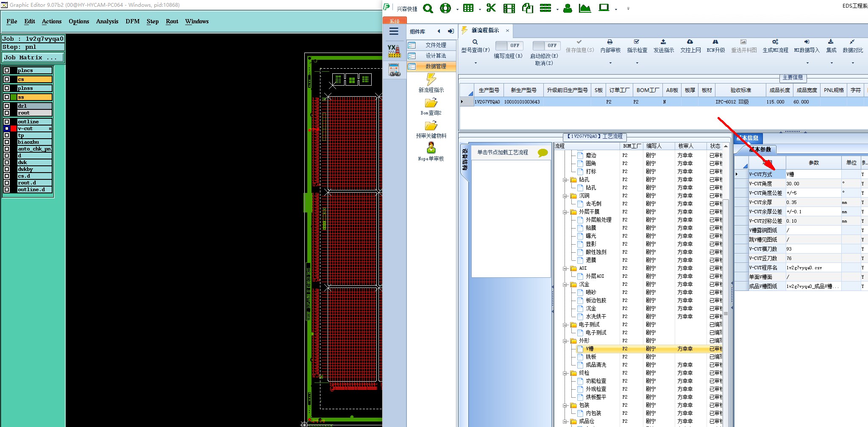Image resolution: width=868 pixels, height=427 pixels.
Task: Click the calculator icon in left sidebar
Action: [x=394, y=70]
